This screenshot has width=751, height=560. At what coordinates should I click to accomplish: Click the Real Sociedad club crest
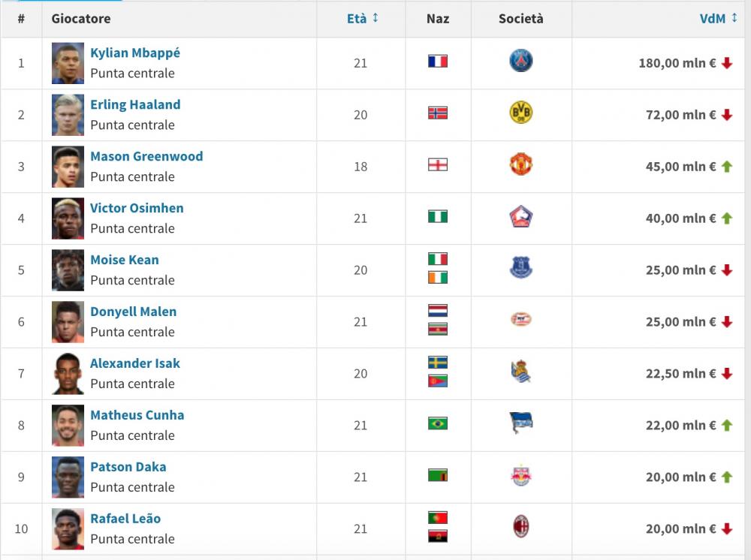(520, 372)
